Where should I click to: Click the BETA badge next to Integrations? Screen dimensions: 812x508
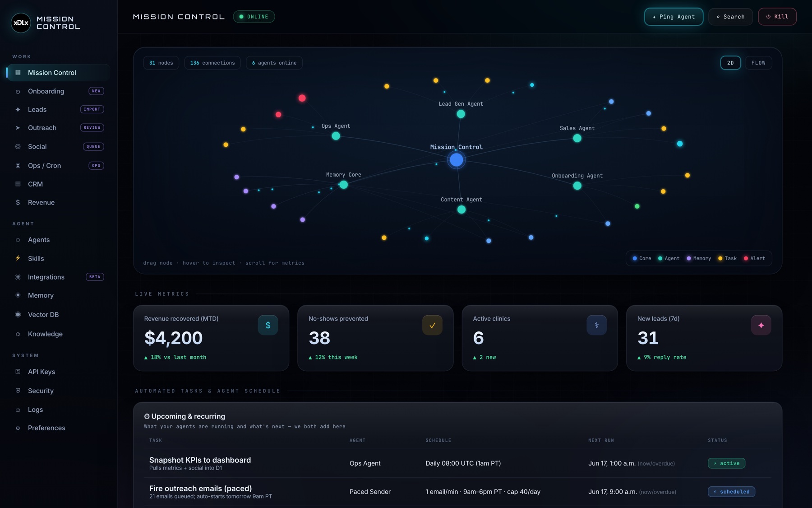pos(95,277)
